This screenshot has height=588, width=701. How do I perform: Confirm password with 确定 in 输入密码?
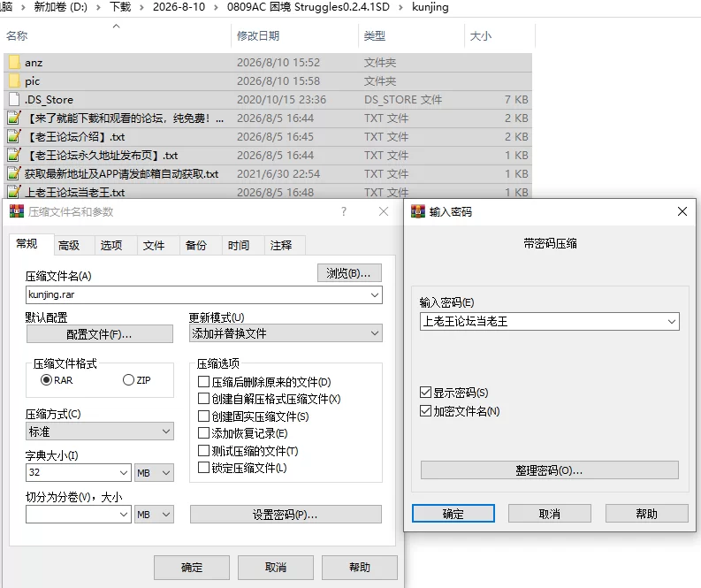[453, 514]
